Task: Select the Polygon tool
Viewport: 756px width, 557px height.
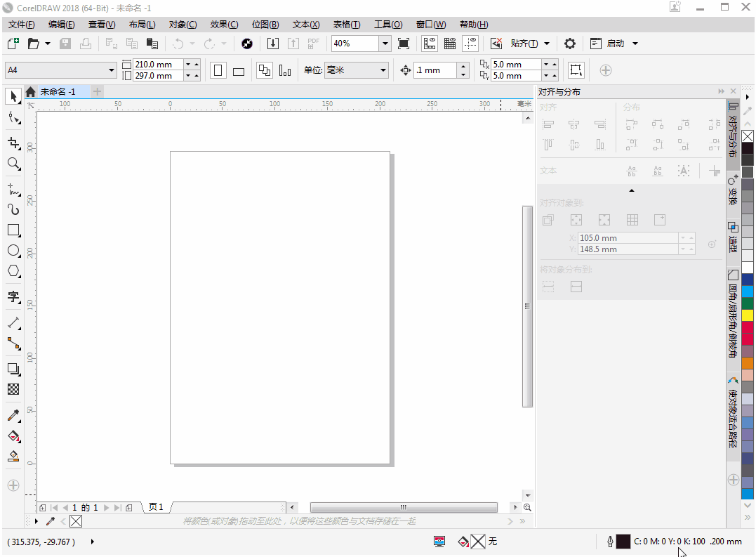Action: 13,271
